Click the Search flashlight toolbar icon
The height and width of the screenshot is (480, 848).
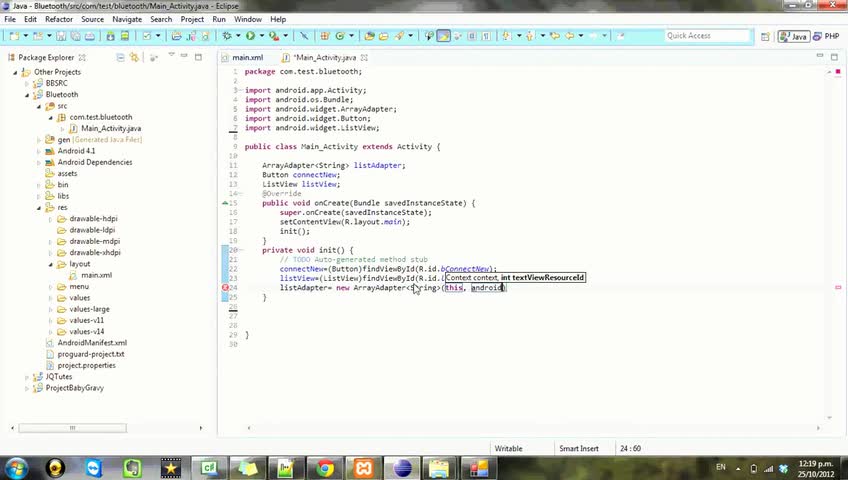(400, 36)
